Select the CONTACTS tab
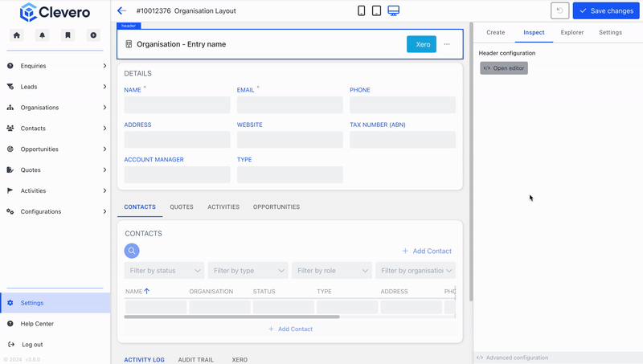Screen dimensions: 643x364 tap(140, 207)
